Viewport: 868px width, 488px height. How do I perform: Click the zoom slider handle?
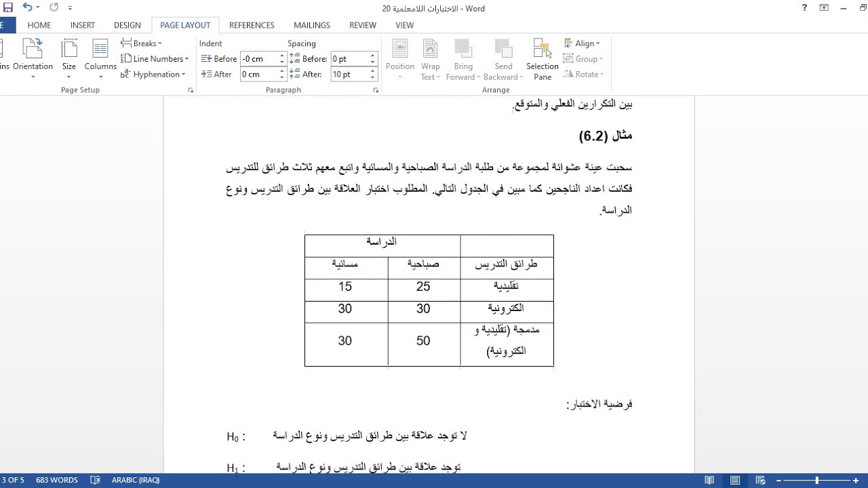coord(816,480)
